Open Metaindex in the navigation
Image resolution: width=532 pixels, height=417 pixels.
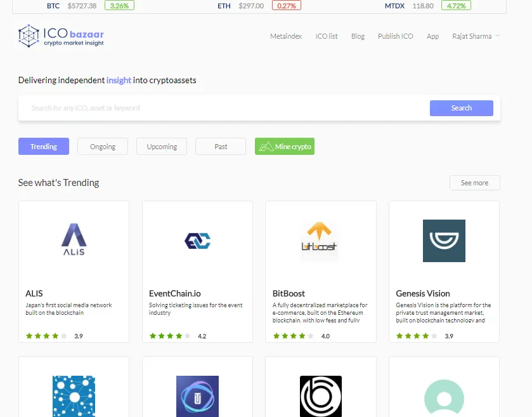point(286,36)
